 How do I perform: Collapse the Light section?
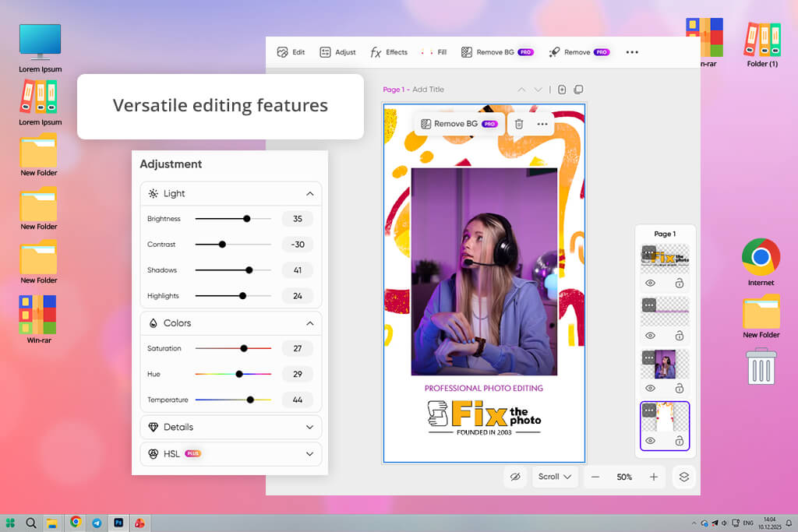pyautogui.click(x=310, y=194)
